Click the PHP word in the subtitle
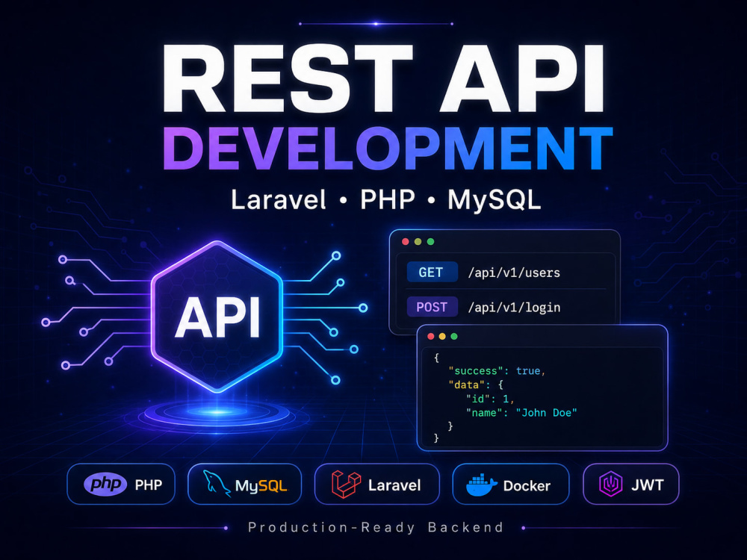Screen dimensions: 747x560 (388, 199)
